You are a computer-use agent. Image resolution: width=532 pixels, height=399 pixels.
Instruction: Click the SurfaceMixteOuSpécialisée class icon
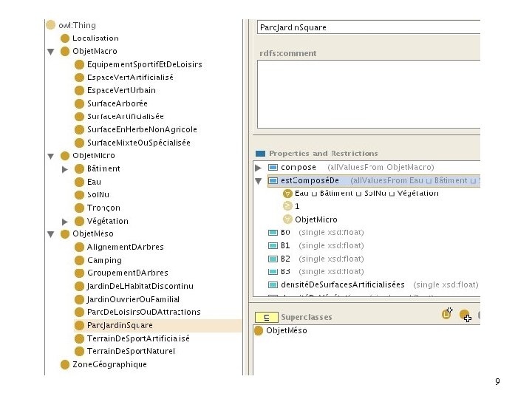79,143
